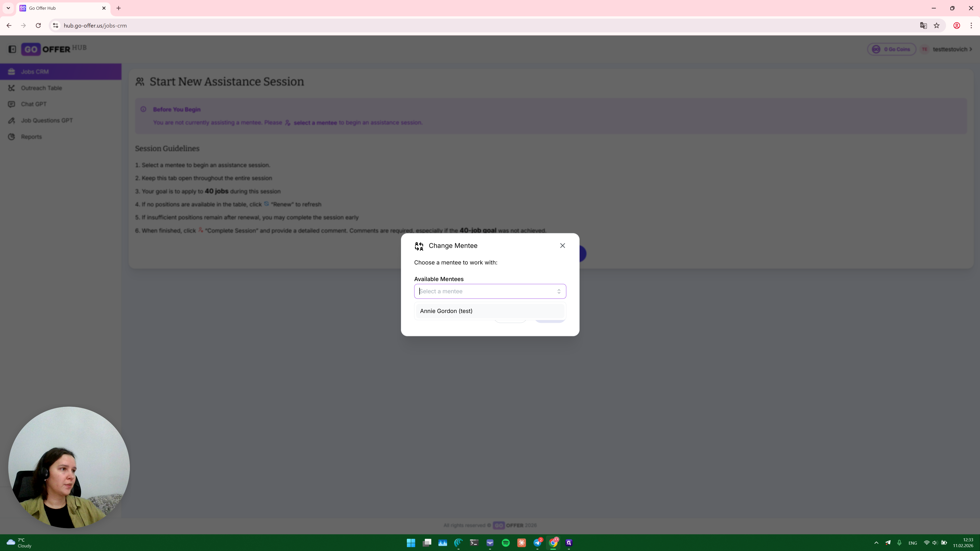Viewport: 980px width, 551px height.
Task: Toggle the mentee combo box chevron
Action: click(558, 291)
